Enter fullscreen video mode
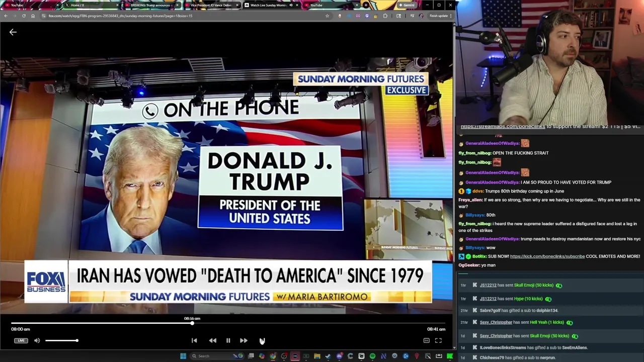 coord(438,340)
